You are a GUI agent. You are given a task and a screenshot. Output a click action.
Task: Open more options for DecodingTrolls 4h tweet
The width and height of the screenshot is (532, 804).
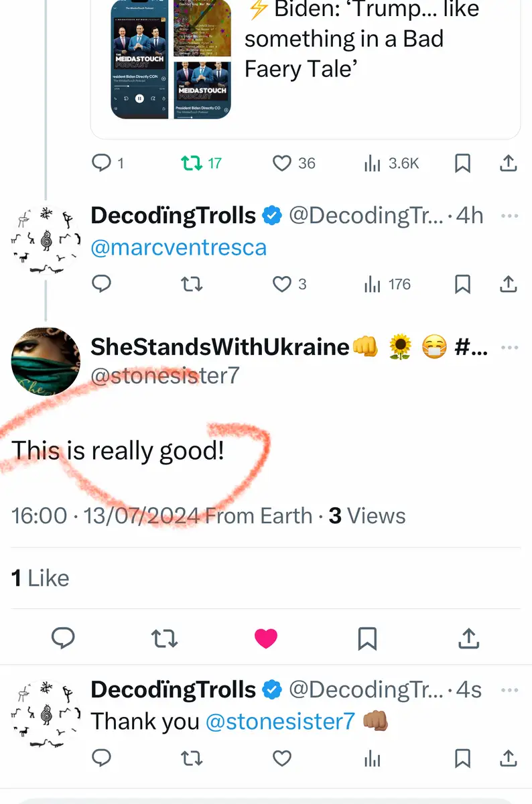coord(510,216)
